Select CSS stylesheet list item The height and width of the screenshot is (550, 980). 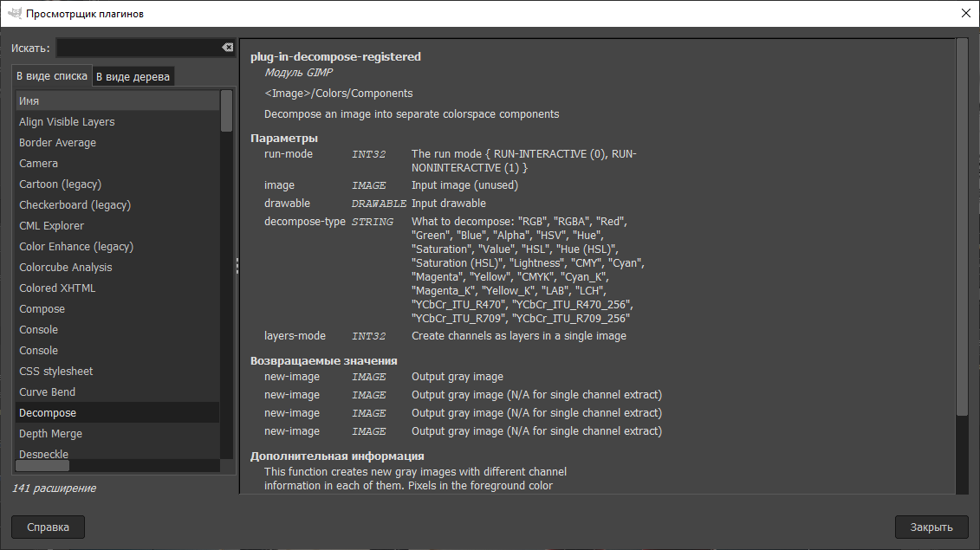tap(55, 372)
